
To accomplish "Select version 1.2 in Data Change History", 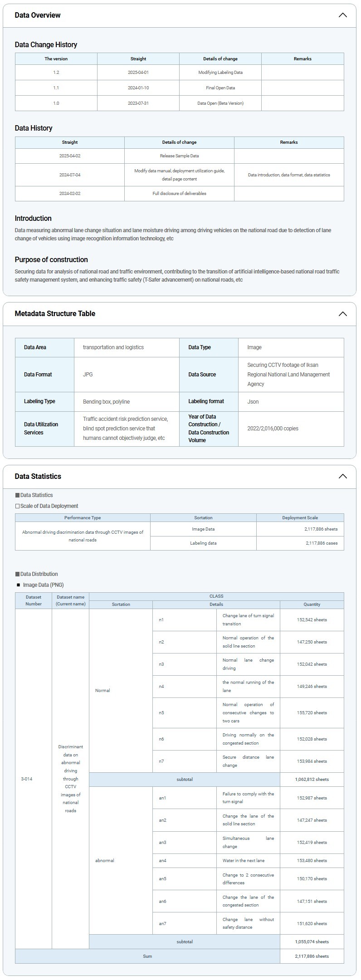I will (56, 73).
